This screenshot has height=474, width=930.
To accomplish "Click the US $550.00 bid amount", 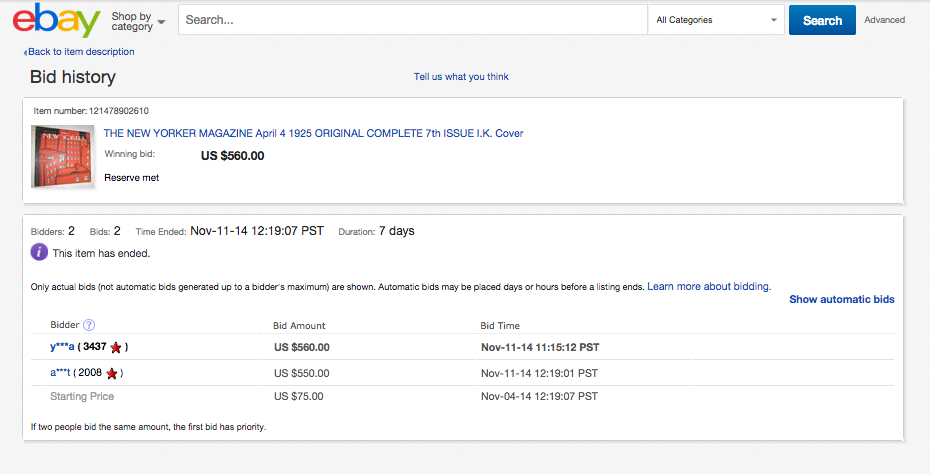I will (301, 373).
